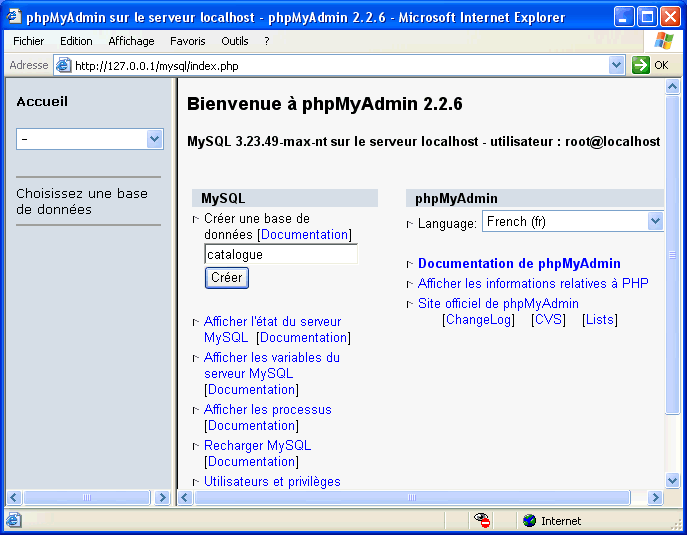
Task: Click main frame horizontal scroll right arrow
Action: pos(655,498)
